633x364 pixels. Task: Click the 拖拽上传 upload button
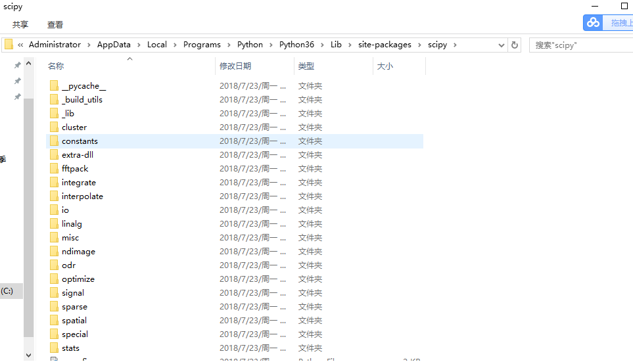pos(618,22)
